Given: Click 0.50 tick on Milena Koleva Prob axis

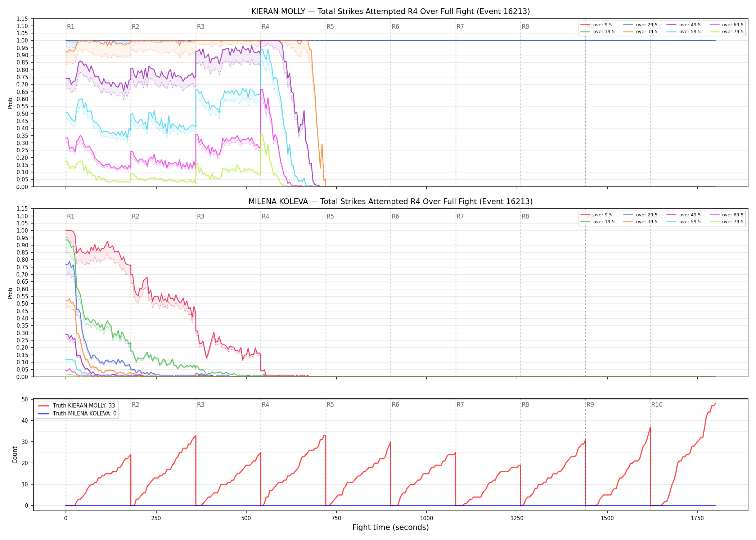Looking at the screenshot, I should click(22, 303).
